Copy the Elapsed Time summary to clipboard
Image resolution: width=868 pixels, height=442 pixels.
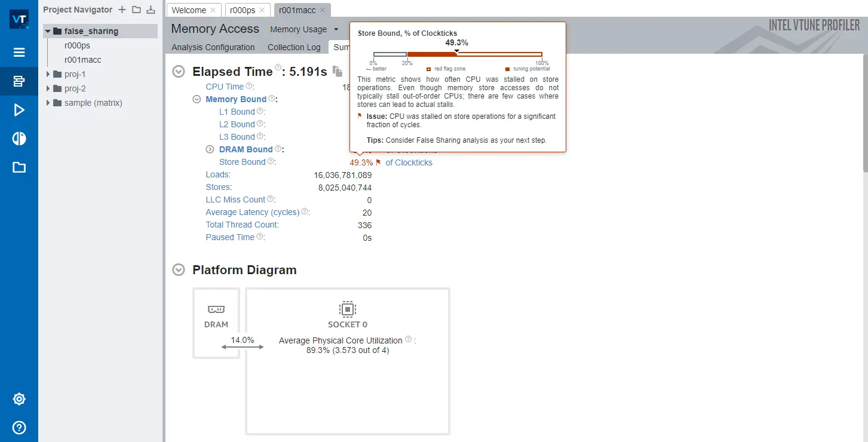tap(338, 71)
